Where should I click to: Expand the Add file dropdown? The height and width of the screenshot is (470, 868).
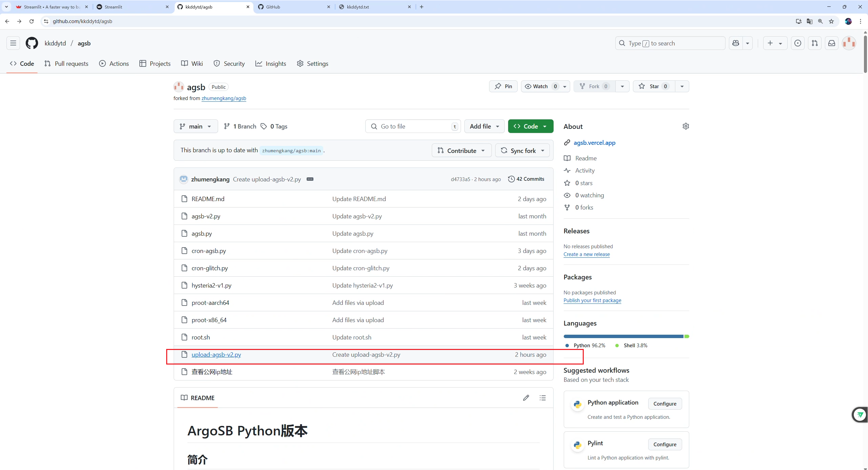pos(484,126)
